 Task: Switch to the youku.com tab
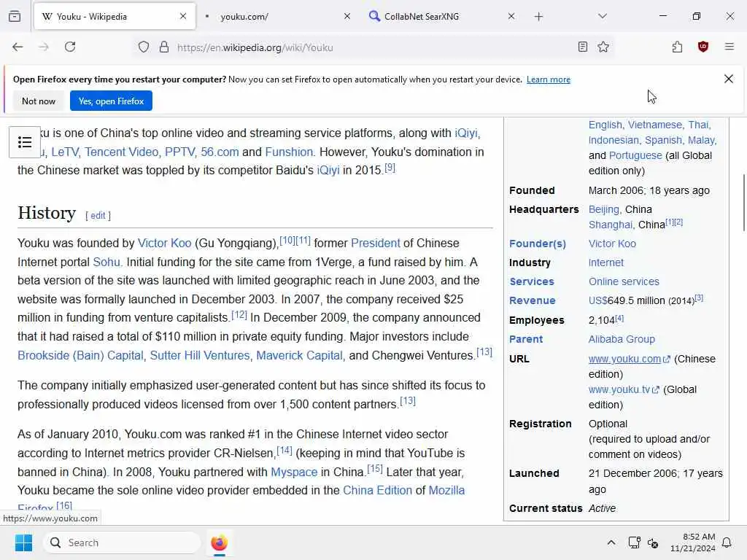point(279,16)
